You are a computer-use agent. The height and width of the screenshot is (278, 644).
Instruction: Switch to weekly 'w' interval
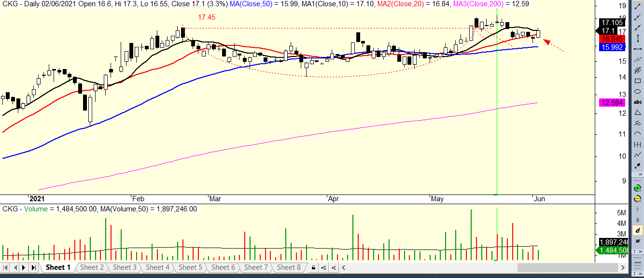pos(638,241)
